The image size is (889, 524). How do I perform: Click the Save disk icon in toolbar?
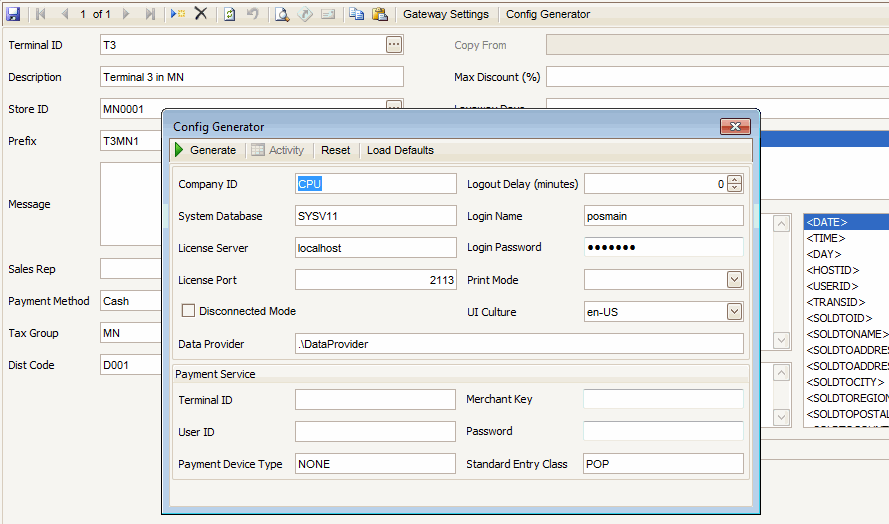[13, 14]
